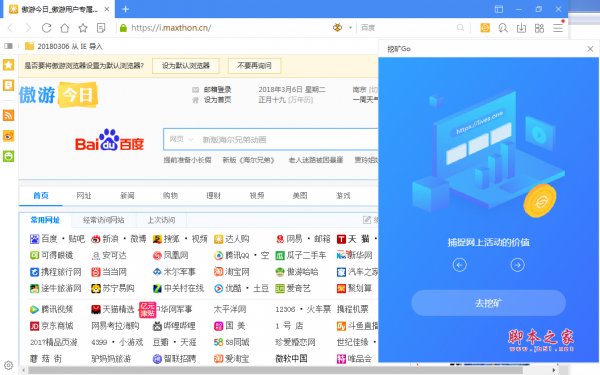600x375 pixels.
Task: Click the 设为首页 link
Action: pyautogui.click(x=217, y=100)
